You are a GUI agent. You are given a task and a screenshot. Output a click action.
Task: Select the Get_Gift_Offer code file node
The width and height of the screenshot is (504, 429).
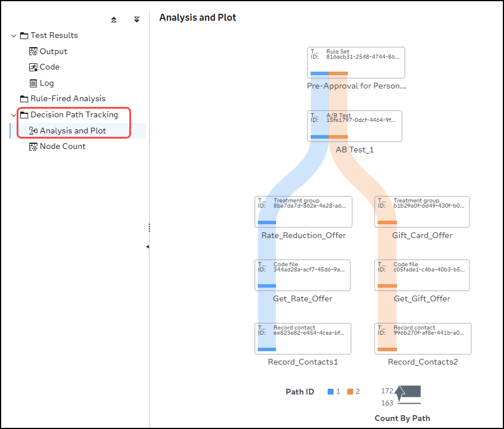click(422, 275)
